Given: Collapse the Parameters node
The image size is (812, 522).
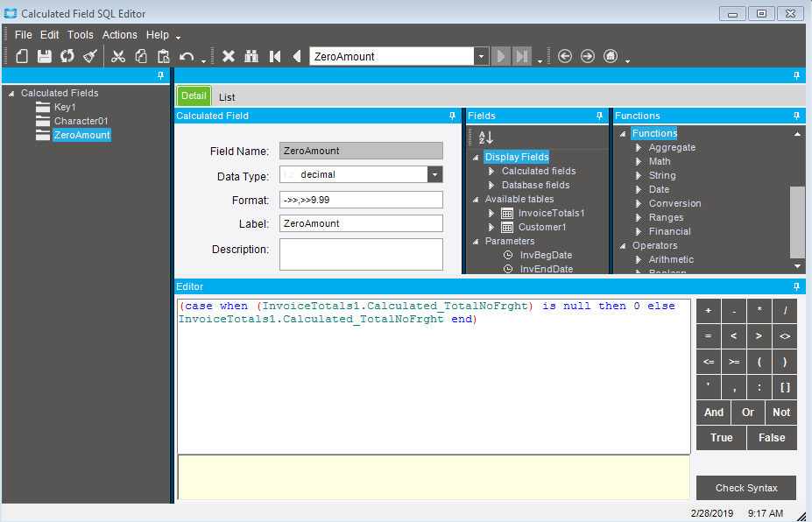Looking at the screenshot, I should (476, 242).
